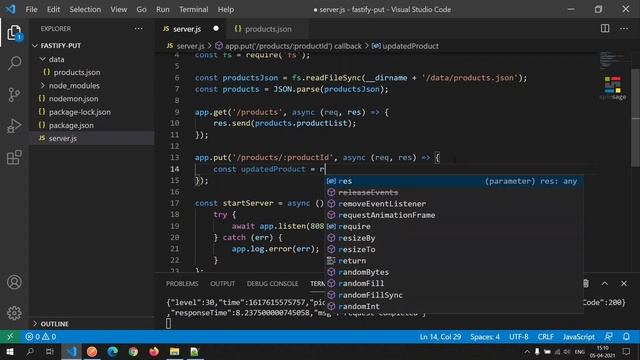Open products.json in the explorer tree
This screenshot has height=360, width=640.
tap(77, 72)
